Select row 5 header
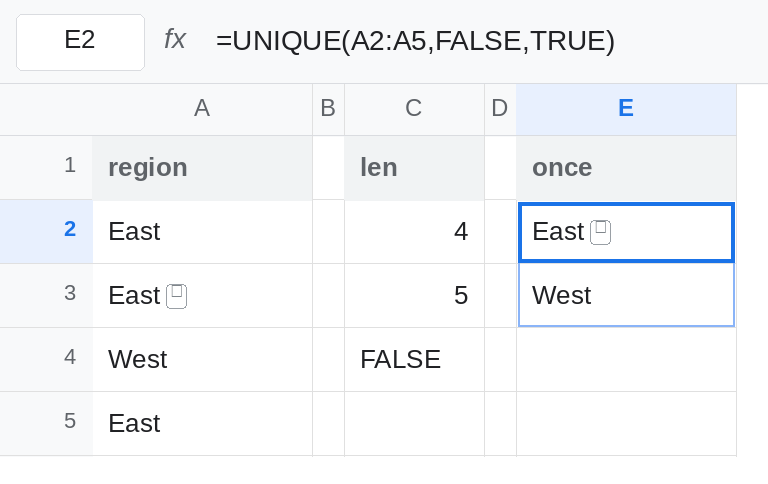The width and height of the screenshot is (768, 484). 46,424
